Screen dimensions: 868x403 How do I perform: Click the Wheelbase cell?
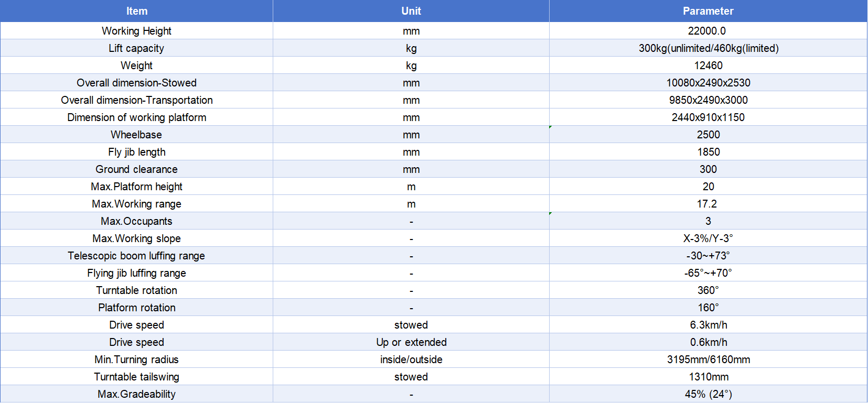(x=136, y=135)
